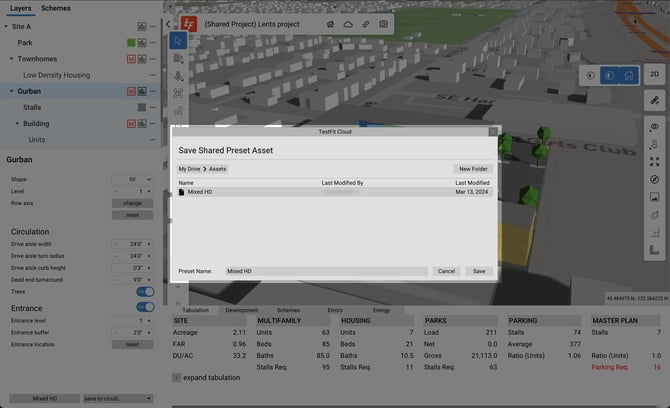This screenshot has height=408, width=670.
Task: Click the eye visibility options icon
Action: (654, 127)
